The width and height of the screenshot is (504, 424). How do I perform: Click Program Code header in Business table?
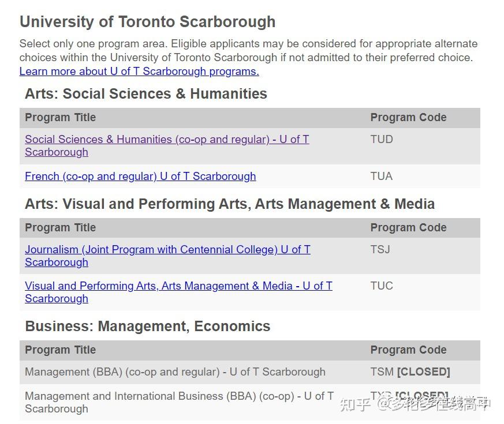click(x=408, y=350)
